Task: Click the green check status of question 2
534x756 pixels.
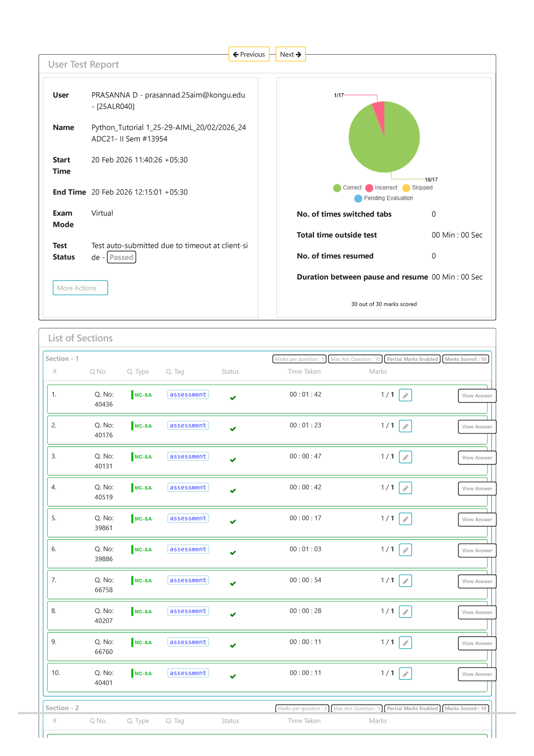Action: click(x=233, y=429)
